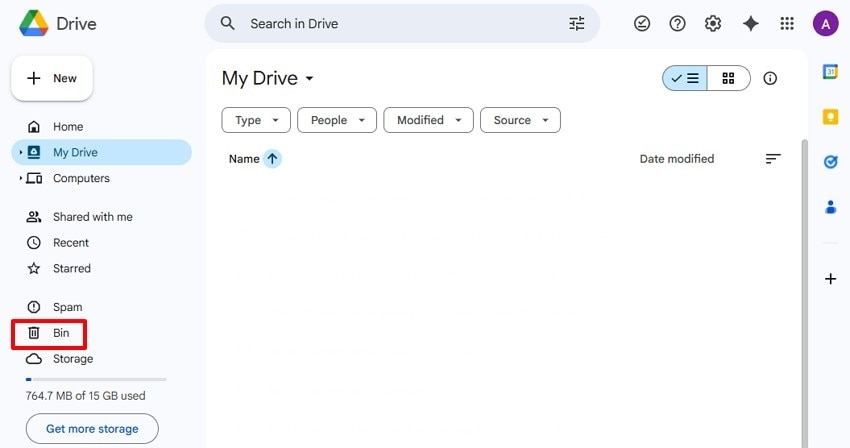850x448 pixels.
Task: Switch to list layout view
Action: (x=685, y=78)
